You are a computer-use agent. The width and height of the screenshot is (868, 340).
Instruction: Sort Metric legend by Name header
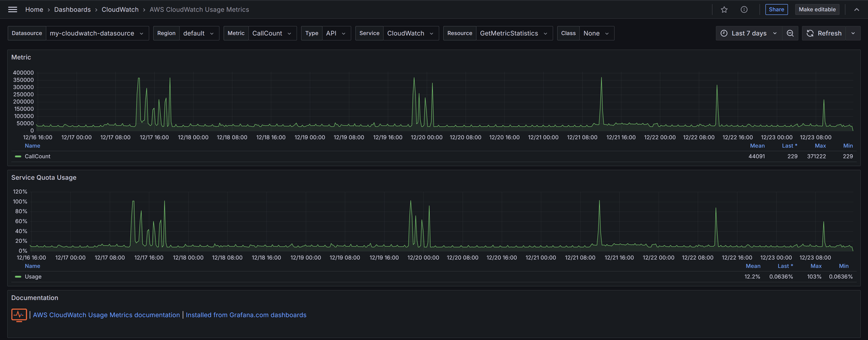click(32, 146)
